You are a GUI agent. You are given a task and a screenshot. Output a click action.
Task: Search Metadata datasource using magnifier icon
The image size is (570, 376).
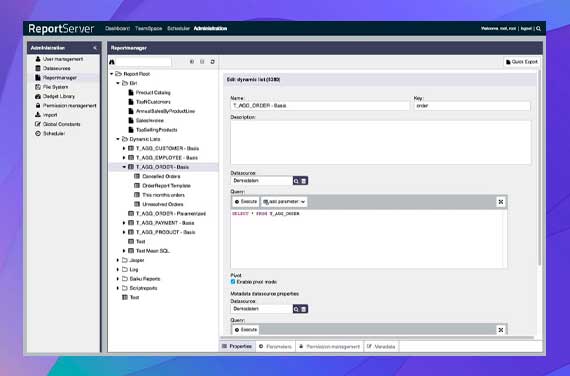[296, 309]
